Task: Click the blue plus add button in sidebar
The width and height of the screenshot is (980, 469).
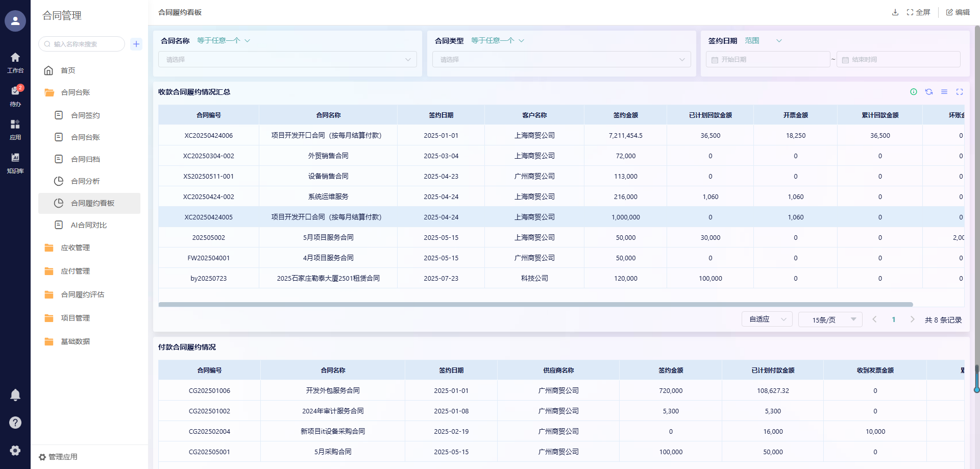Action: tap(136, 44)
